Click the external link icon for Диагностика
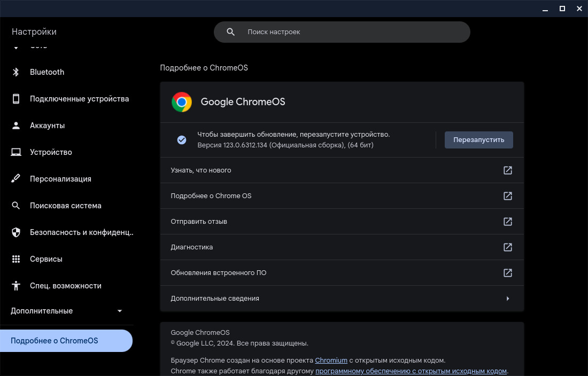588x376 pixels. pyautogui.click(x=507, y=247)
